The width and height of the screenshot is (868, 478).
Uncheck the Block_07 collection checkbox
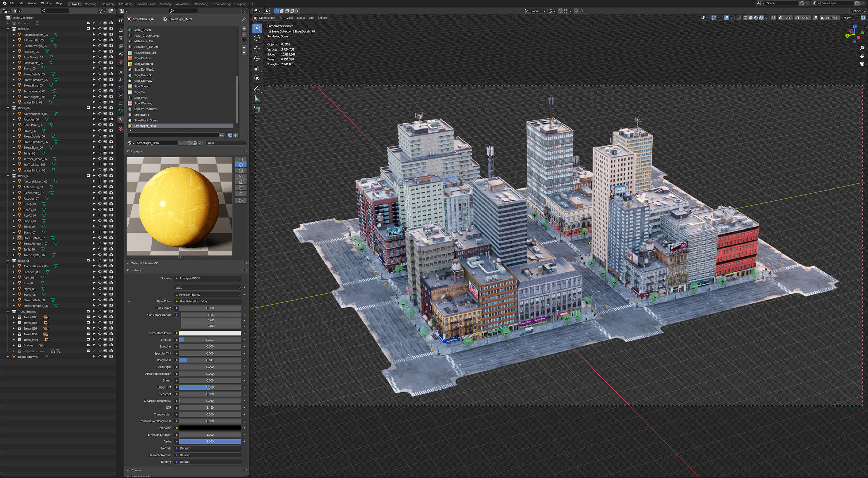pos(88,176)
